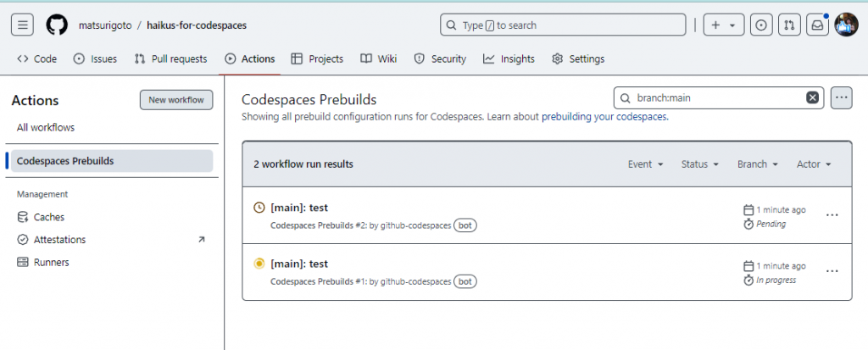868x350 pixels.
Task: Expand the Actor filter dropdown
Action: pyautogui.click(x=814, y=164)
